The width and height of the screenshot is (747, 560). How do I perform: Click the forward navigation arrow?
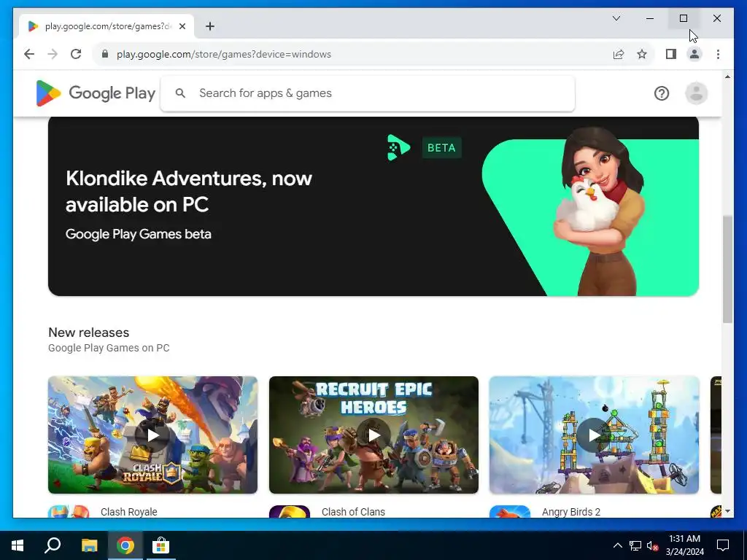coord(53,54)
